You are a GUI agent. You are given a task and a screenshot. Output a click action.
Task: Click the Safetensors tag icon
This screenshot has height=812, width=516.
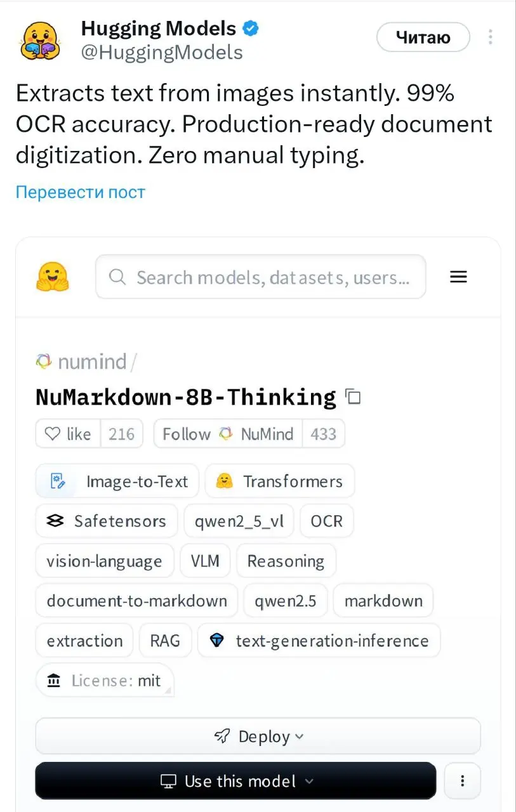(x=55, y=520)
